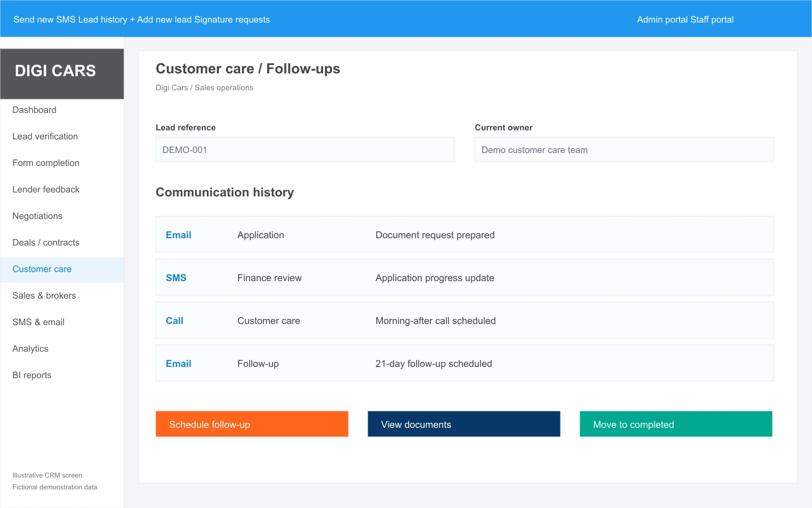This screenshot has width=812, height=508.
Task: Open the Email Follow-up history row
Action: click(x=465, y=363)
